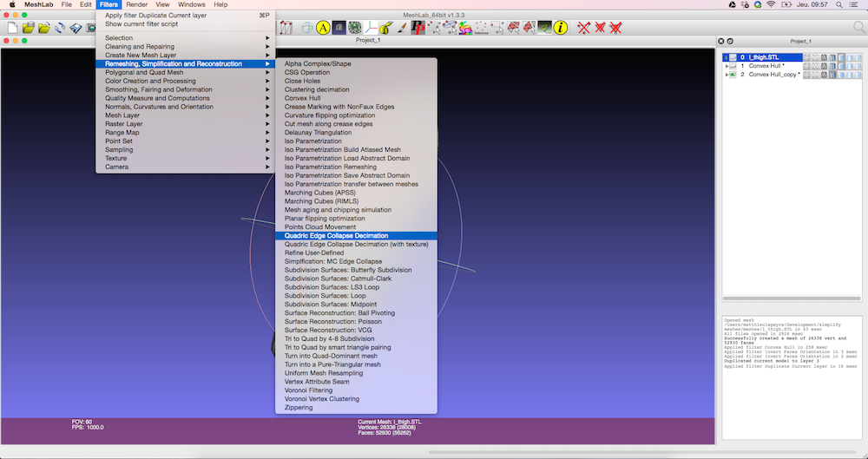Open the File menu in menu bar
Viewport: 868px width, 459px height.
(67, 4)
